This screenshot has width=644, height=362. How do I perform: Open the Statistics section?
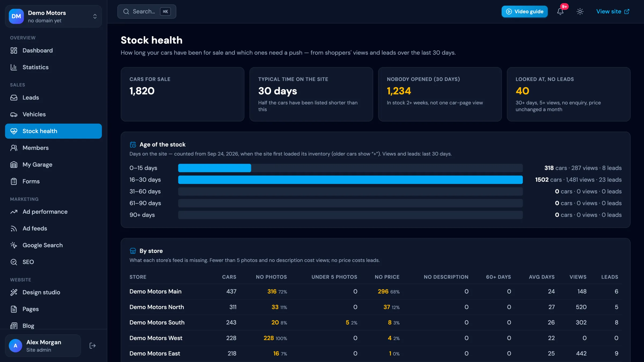pyautogui.click(x=53, y=67)
